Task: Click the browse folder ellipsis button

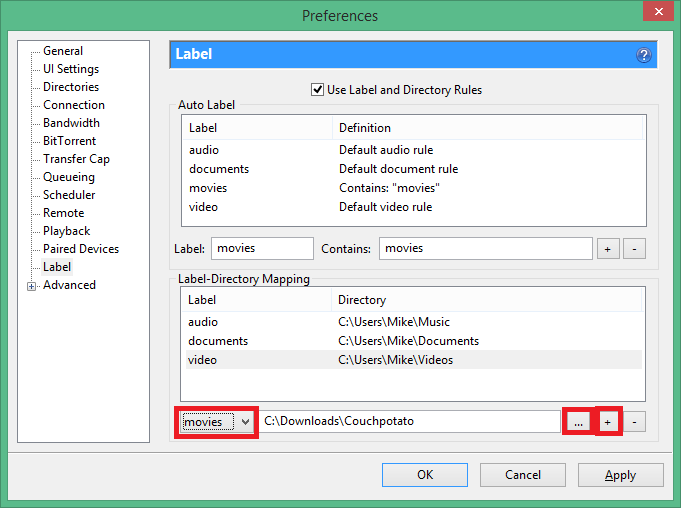Action: pos(577,422)
